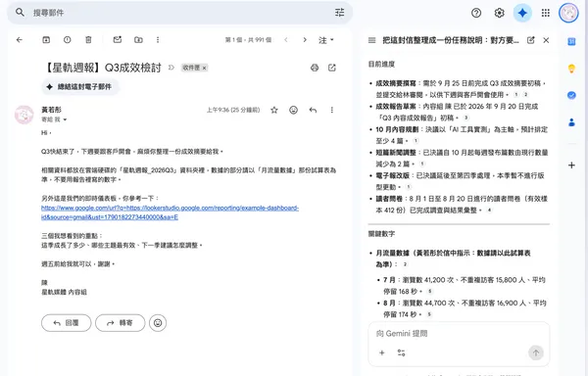588x376 pixels.
Task: Click Gemini panel title 把這封信整理成一份任務說明
Action: tap(451, 40)
